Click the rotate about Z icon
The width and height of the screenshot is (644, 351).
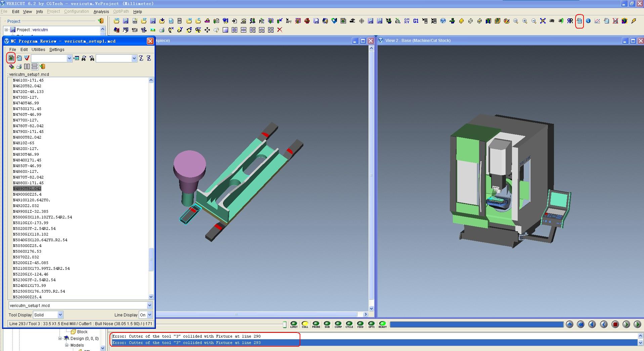189,30
